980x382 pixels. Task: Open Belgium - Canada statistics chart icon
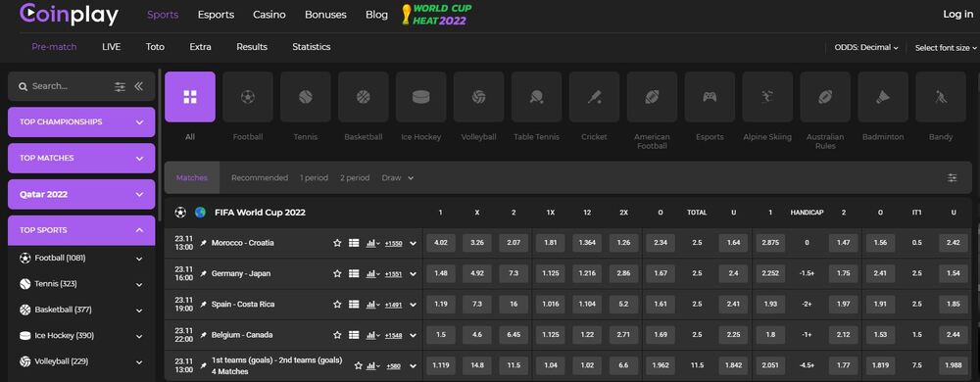(372, 335)
